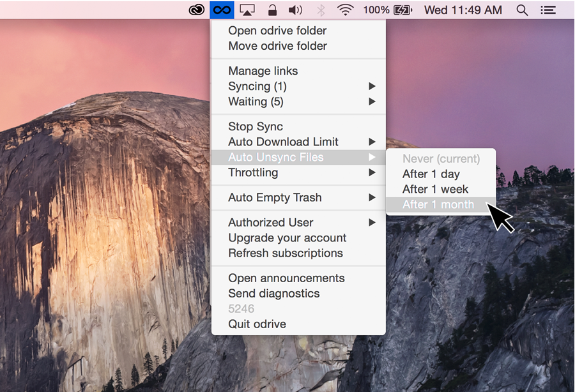This screenshot has width=575, height=392.
Task: Click the battery charging icon
Action: pyautogui.click(x=402, y=10)
